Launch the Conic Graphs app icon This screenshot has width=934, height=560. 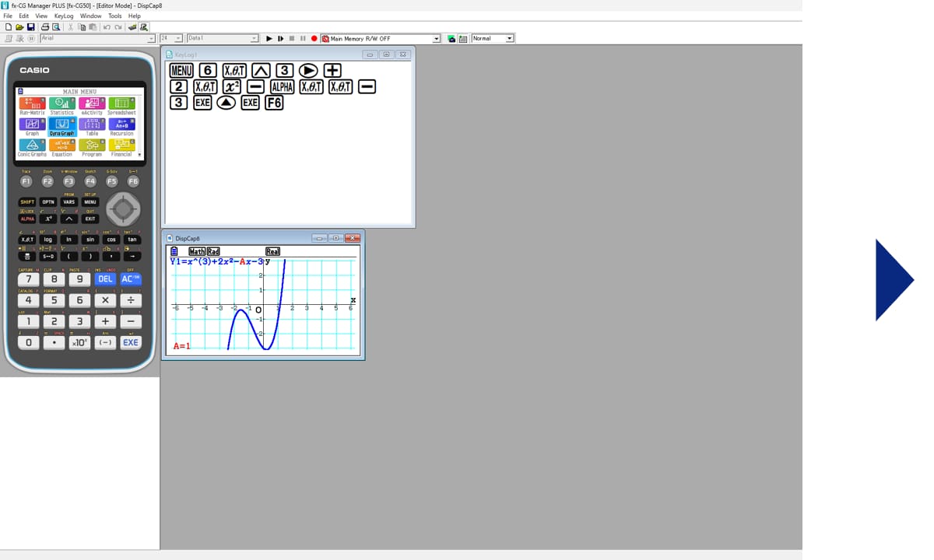click(32, 145)
